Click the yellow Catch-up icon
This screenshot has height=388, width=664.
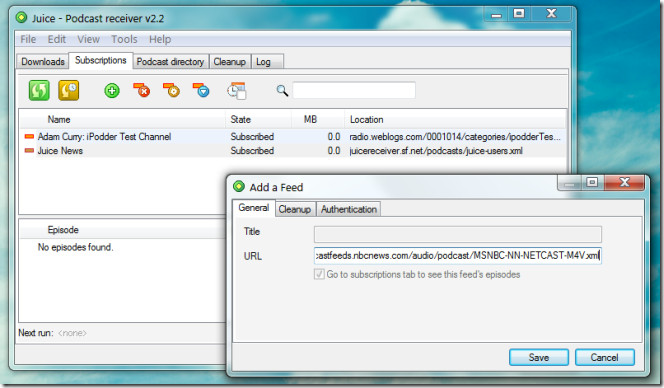(69, 90)
